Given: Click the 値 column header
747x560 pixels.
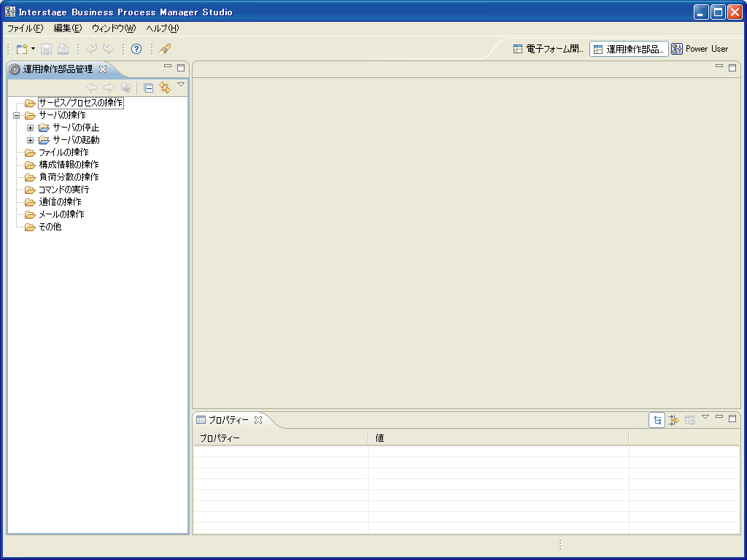Looking at the screenshot, I should click(x=499, y=438).
